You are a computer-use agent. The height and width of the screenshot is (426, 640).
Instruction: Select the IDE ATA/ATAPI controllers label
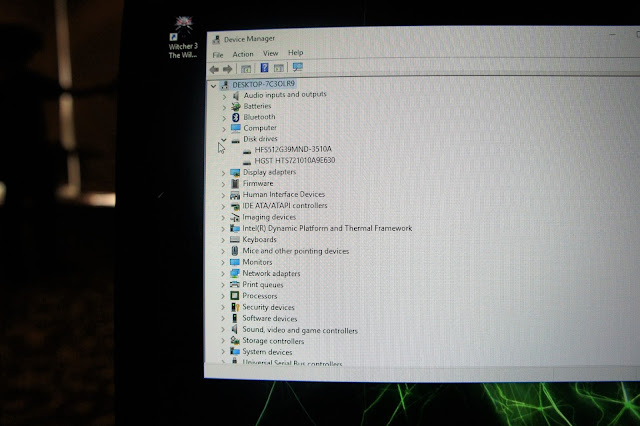click(x=285, y=206)
